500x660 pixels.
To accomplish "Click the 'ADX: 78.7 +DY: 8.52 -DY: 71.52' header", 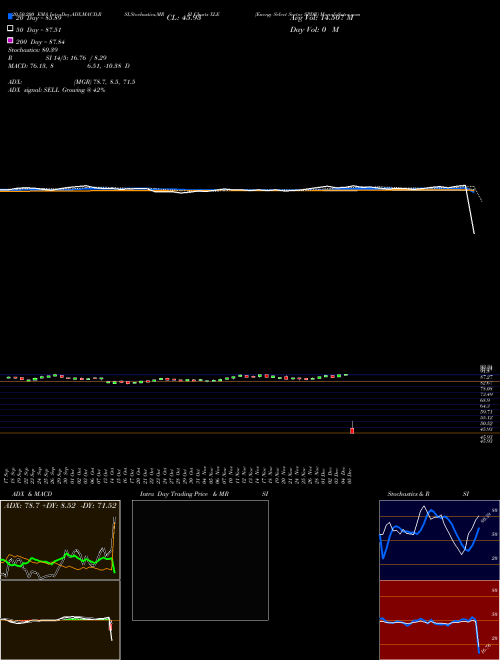I will coord(60,506).
